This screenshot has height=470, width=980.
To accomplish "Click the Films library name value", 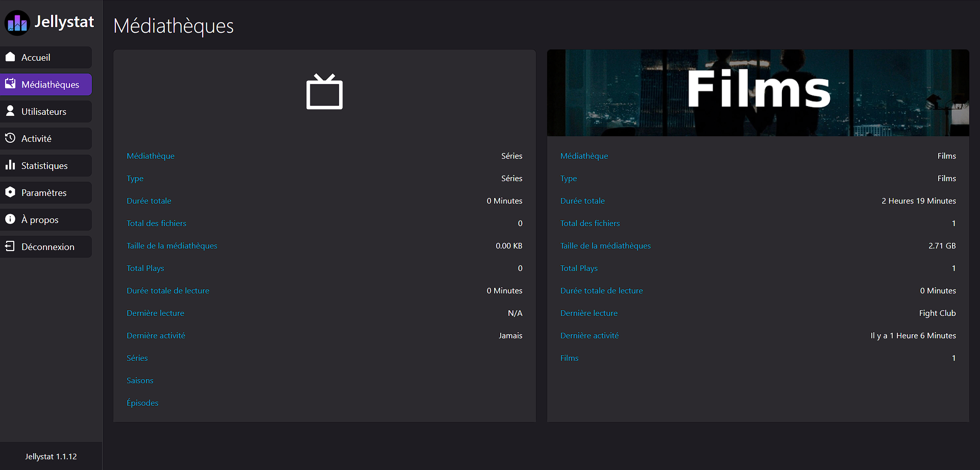I will (946, 156).
